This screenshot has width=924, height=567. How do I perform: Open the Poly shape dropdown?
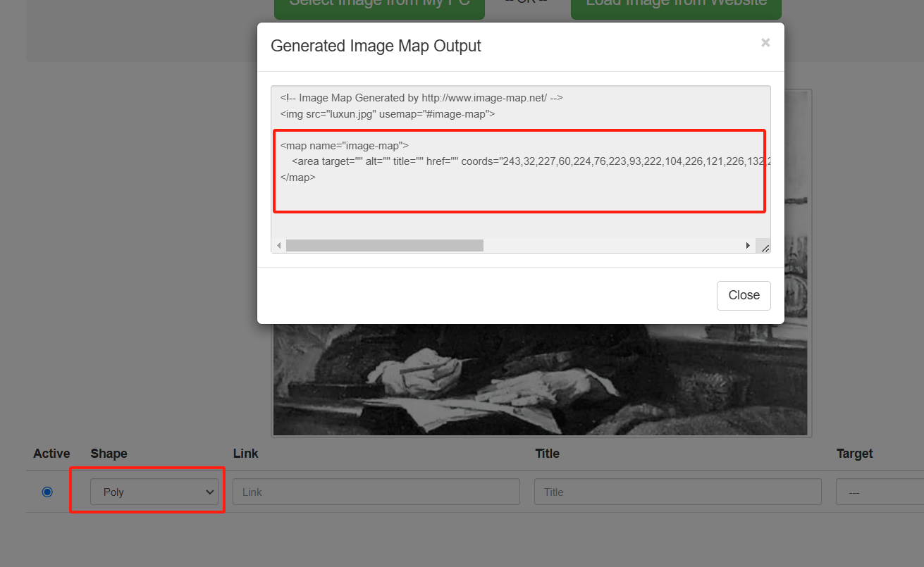pyautogui.click(x=154, y=492)
